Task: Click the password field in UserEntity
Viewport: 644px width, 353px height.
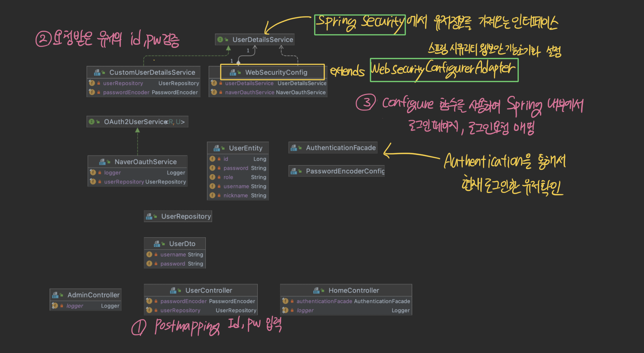Action: (238, 168)
